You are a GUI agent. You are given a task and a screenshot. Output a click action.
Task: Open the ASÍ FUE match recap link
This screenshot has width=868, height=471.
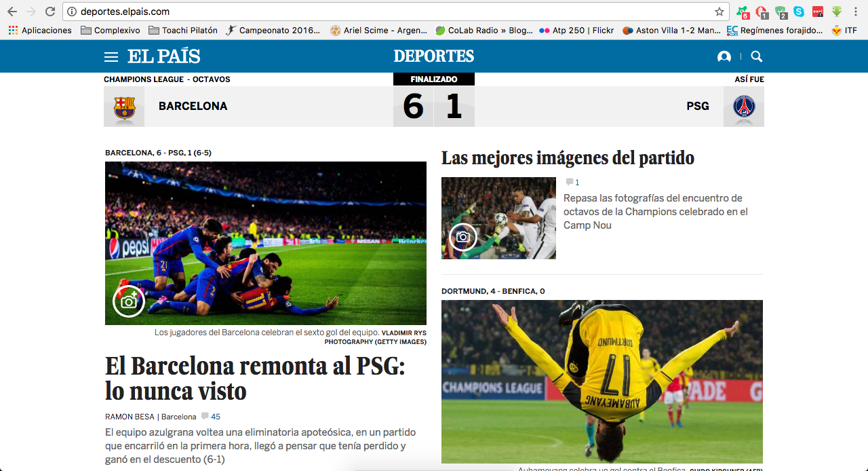pos(749,79)
